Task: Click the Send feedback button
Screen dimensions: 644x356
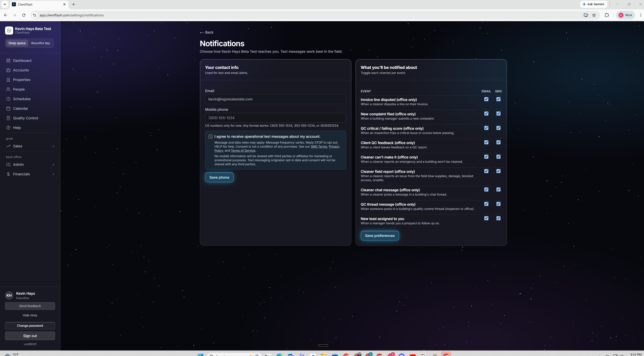Action: pyautogui.click(x=30, y=306)
